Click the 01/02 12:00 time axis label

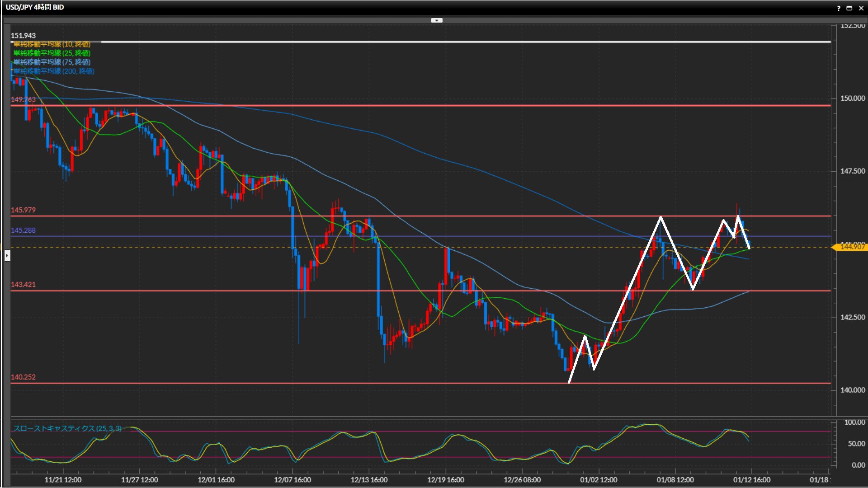pyautogui.click(x=598, y=480)
